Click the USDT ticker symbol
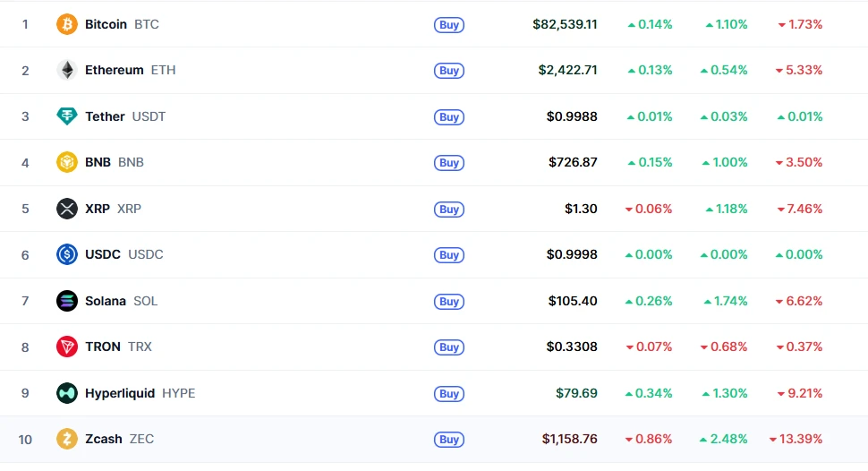Viewport: 868px width, 471px height. 149,116
